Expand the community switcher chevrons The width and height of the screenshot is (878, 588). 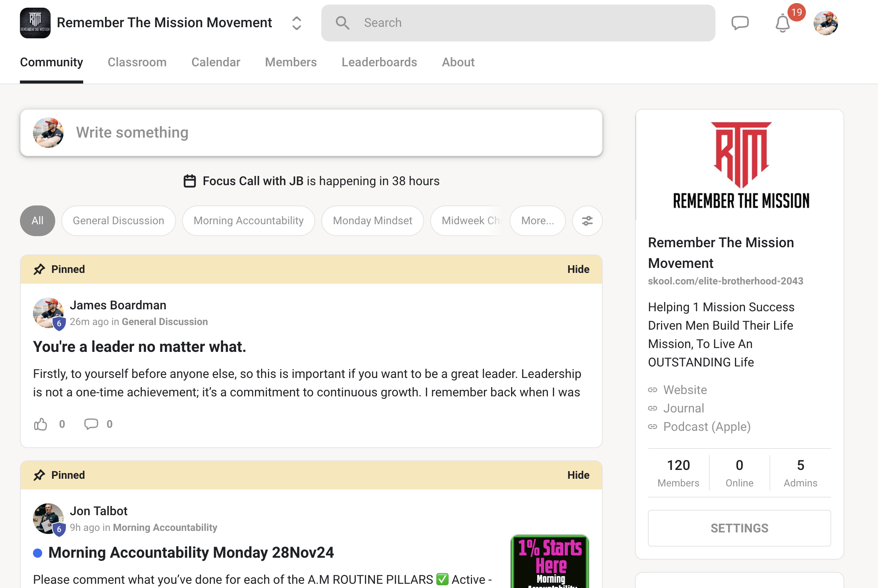tap(296, 23)
